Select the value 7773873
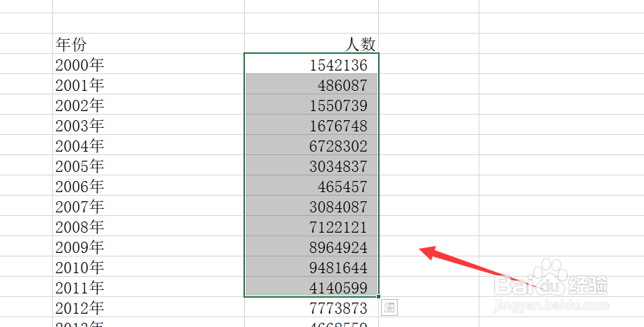The width and height of the screenshot is (644, 327). coord(311,307)
